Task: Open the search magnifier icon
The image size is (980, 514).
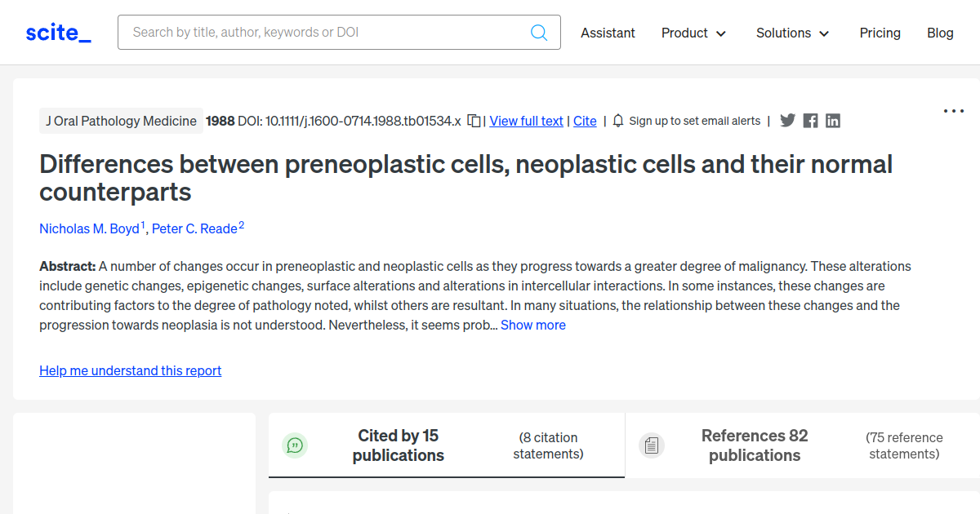Action: pyautogui.click(x=539, y=32)
